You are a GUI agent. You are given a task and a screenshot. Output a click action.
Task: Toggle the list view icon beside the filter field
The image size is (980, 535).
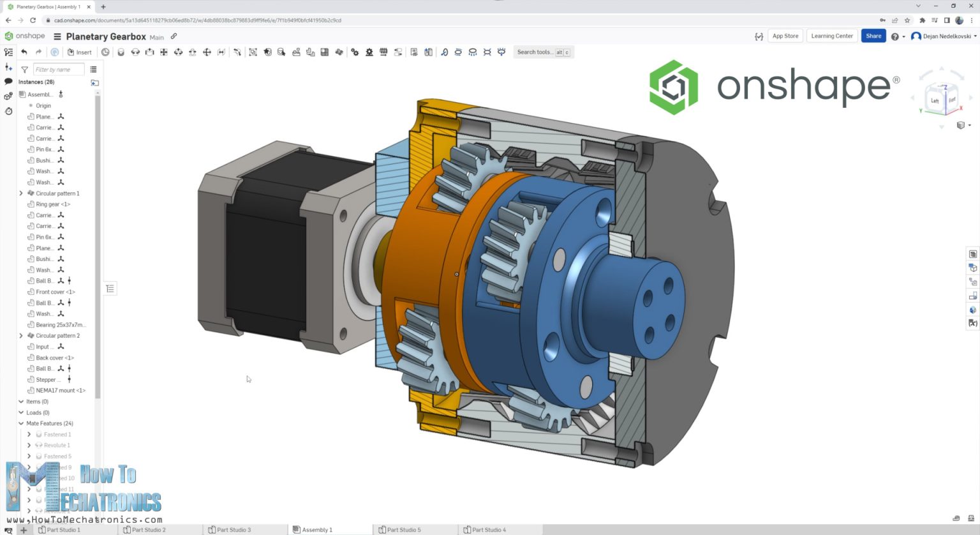93,68
